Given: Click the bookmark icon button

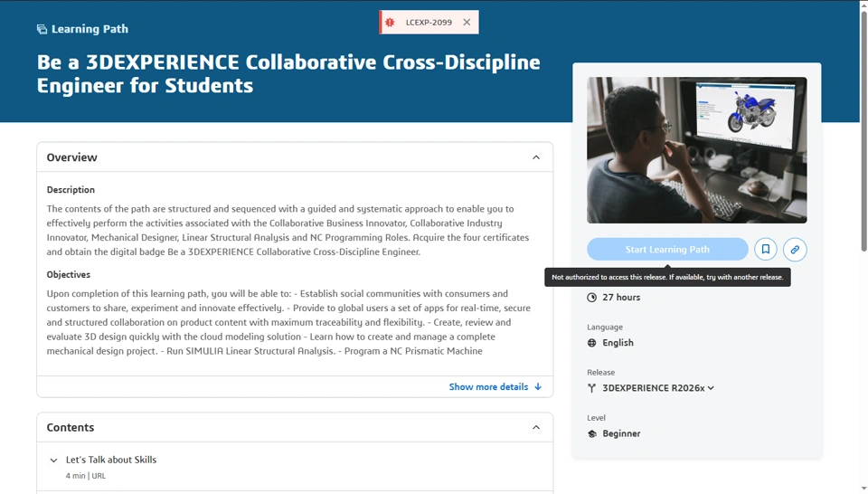Looking at the screenshot, I should click(766, 249).
